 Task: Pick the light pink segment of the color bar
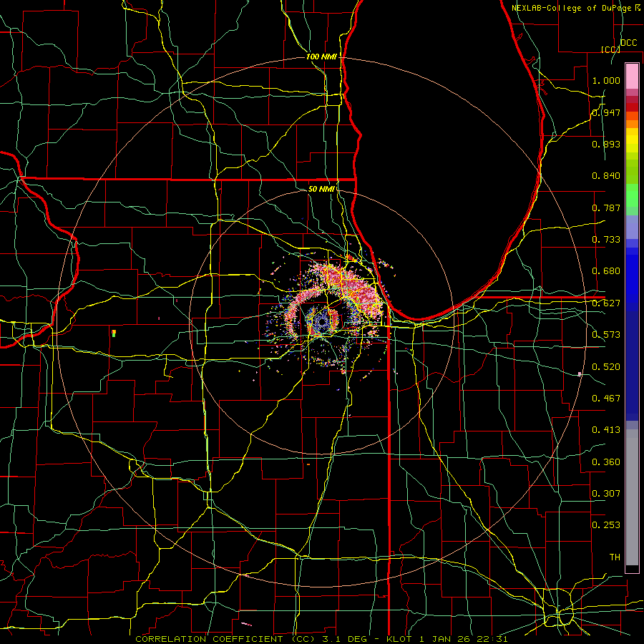pyautogui.click(x=632, y=77)
